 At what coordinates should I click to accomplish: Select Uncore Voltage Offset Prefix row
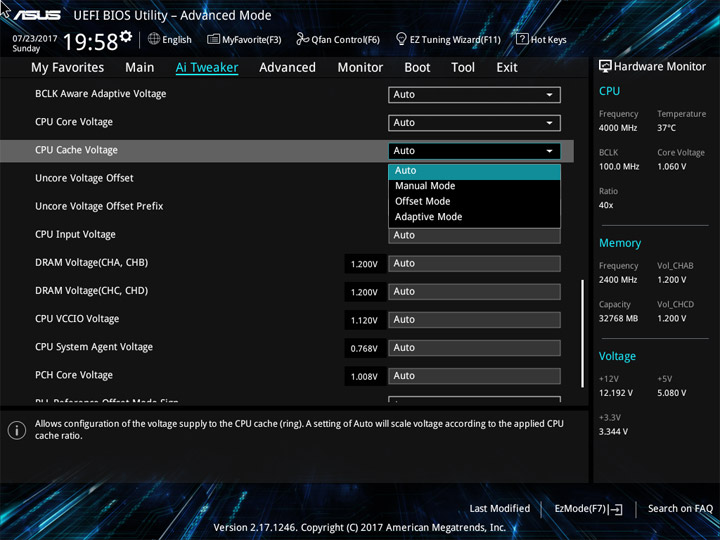click(99, 206)
